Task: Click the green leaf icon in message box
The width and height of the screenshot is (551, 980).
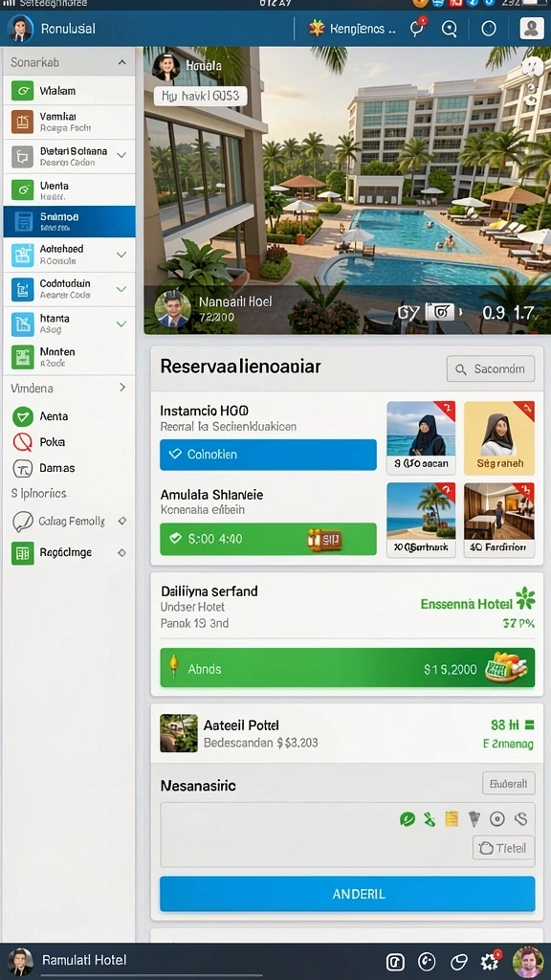Action: click(x=408, y=819)
